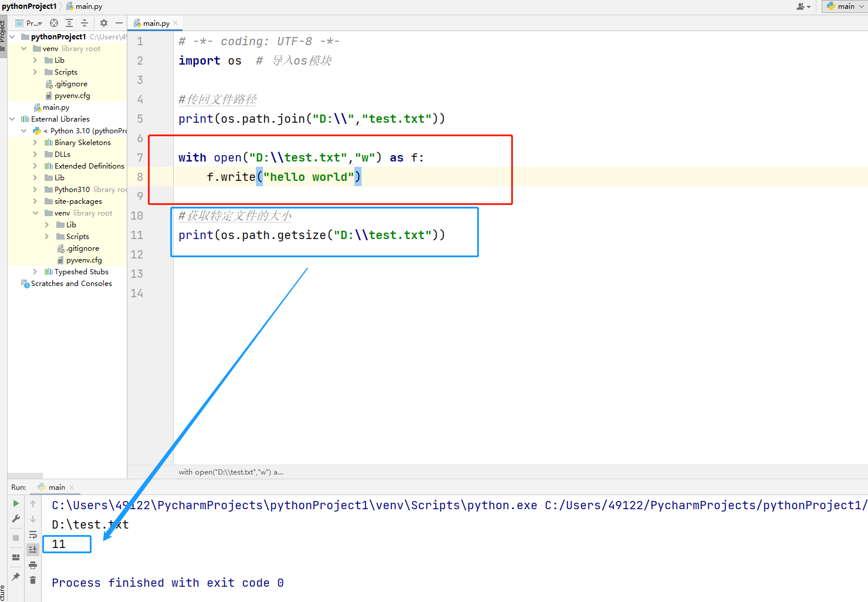Viewport: 868px width, 602px height.
Task: Collapse the pythonProject1 root node
Action: click(x=12, y=37)
